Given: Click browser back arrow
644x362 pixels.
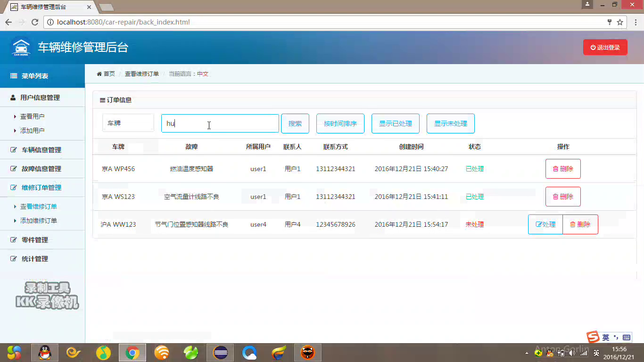Looking at the screenshot, I should [x=8, y=22].
